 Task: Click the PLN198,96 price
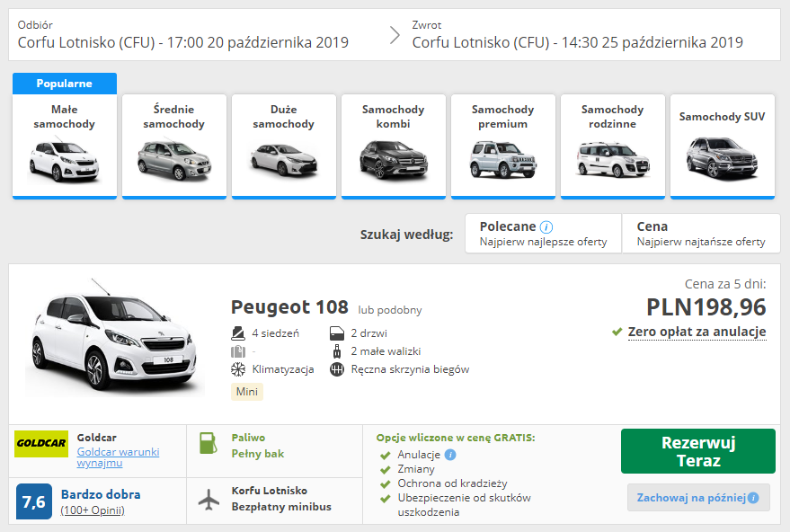706,307
